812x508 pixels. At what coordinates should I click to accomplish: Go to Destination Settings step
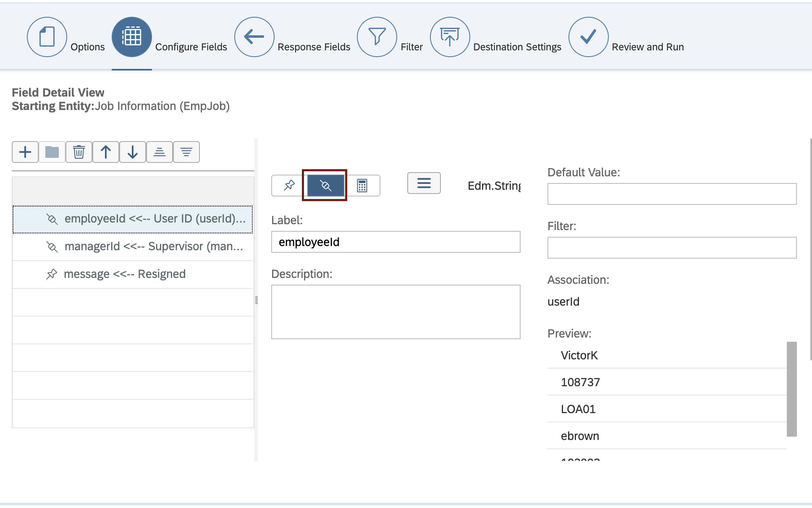450,37
